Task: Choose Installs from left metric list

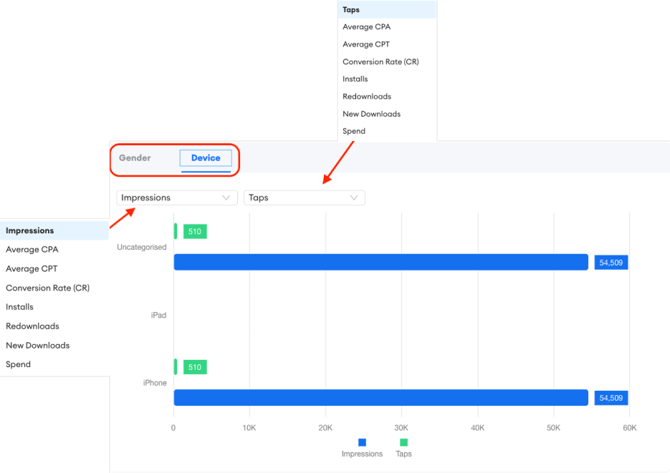Action: (x=20, y=307)
